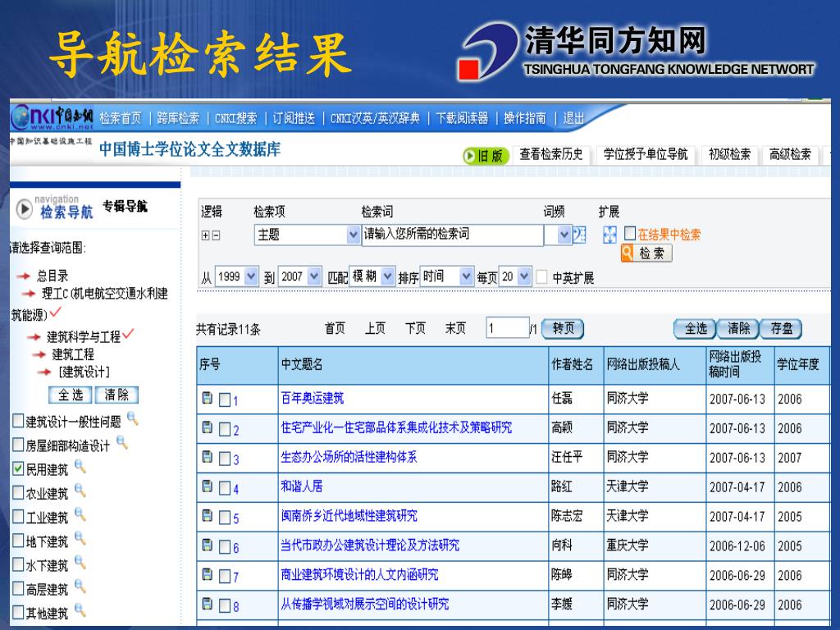This screenshot has width=840, height=630.
Task: Check the 建筑设计一般性问题 checkbox
Action: [x=18, y=421]
